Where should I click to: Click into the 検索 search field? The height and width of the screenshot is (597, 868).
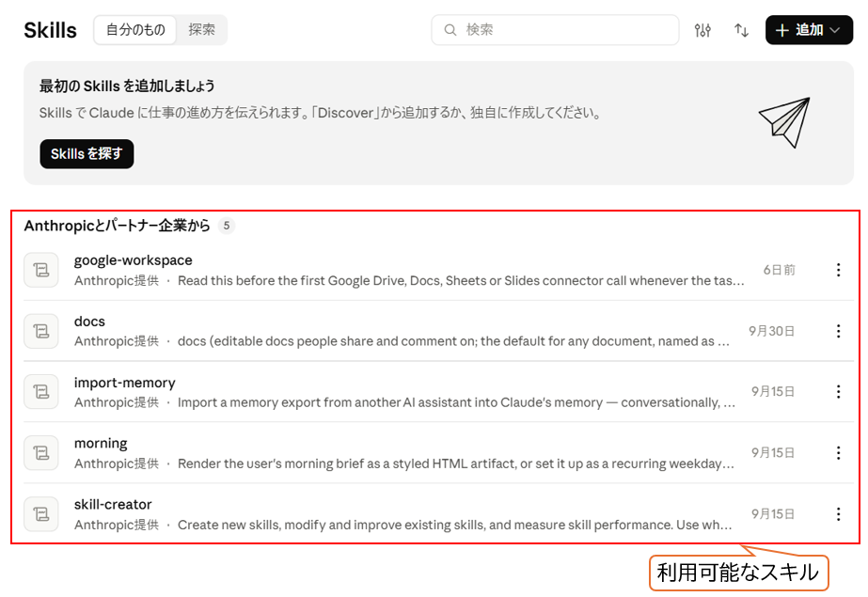(x=555, y=30)
